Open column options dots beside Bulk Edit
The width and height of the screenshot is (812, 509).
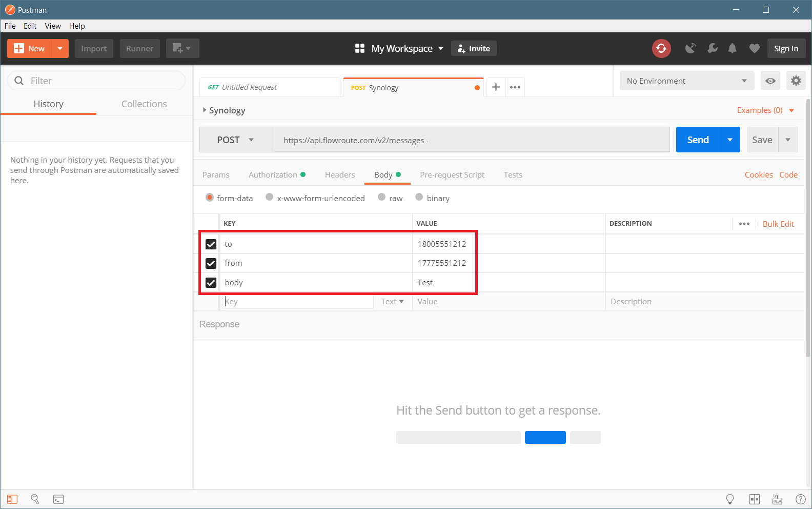point(744,224)
